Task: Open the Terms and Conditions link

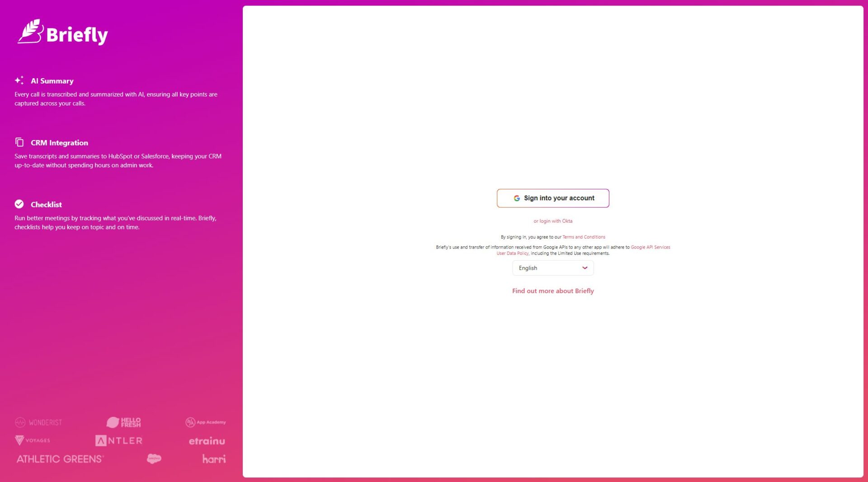Action: point(583,237)
